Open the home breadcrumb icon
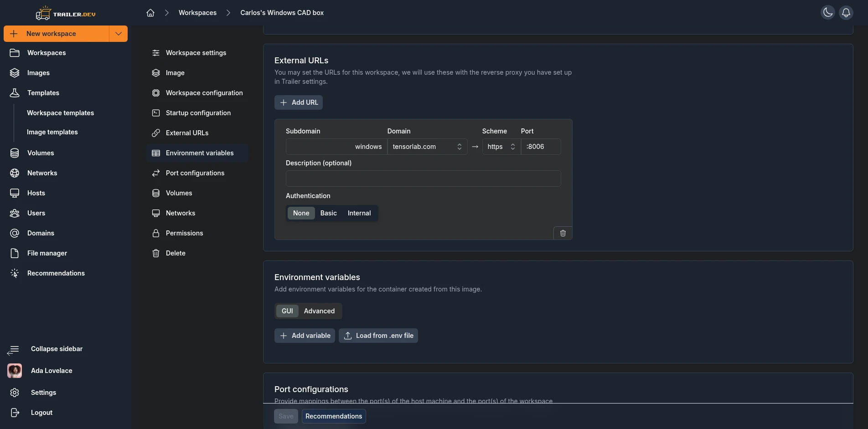Viewport: 868px width, 429px height. click(x=150, y=13)
